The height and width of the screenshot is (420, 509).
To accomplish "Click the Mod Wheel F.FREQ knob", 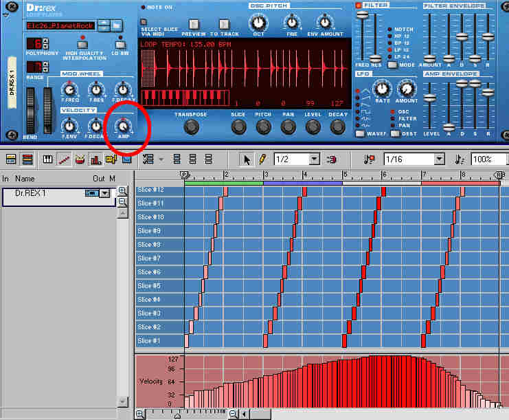I will click(70, 89).
